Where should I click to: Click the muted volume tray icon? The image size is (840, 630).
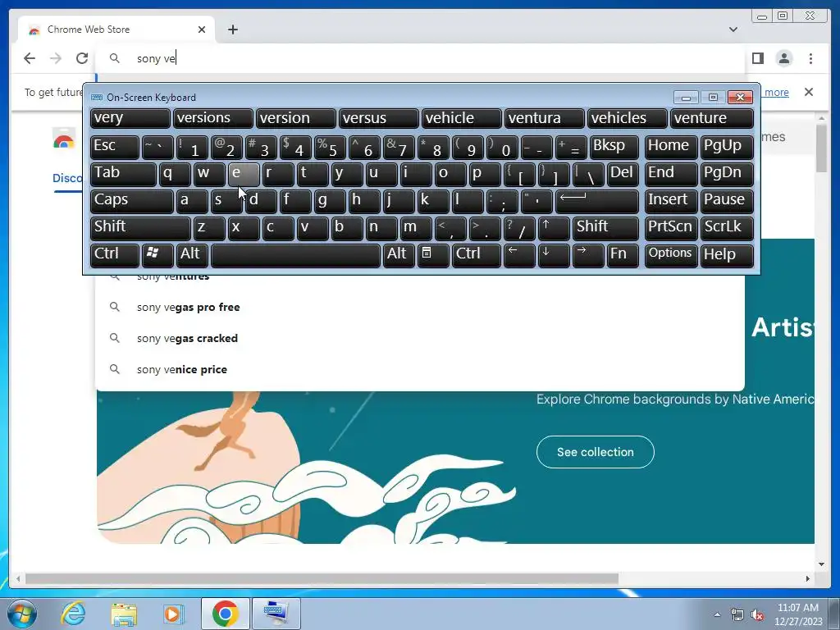[757, 615]
